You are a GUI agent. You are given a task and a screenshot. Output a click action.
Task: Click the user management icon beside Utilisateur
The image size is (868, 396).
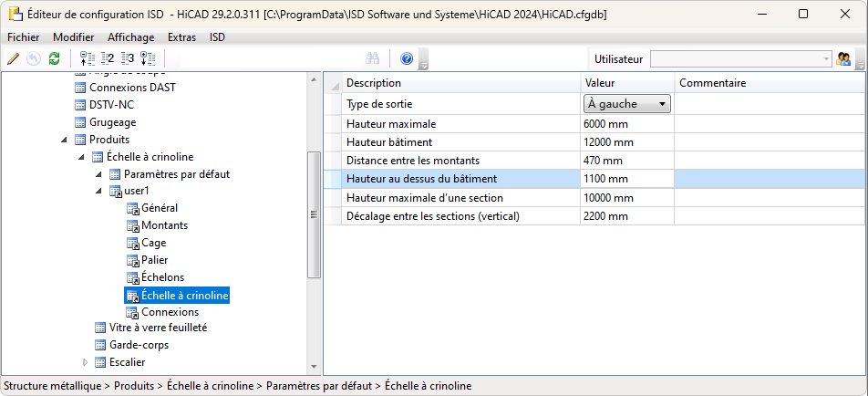click(843, 58)
